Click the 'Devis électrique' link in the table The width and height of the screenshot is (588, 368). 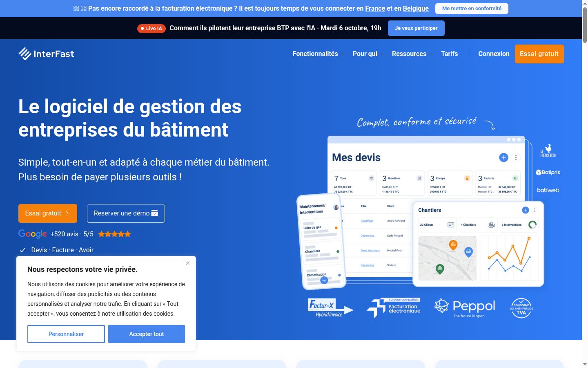click(x=370, y=251)
